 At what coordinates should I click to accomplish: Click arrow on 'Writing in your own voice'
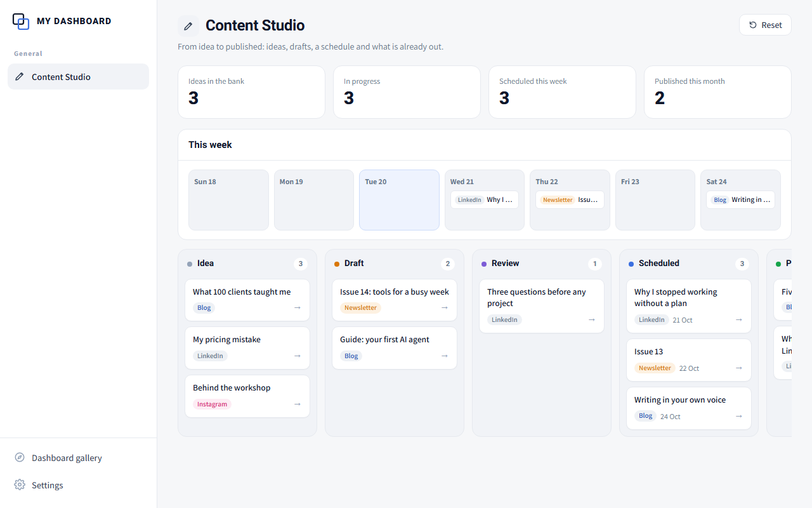(739, 417)
